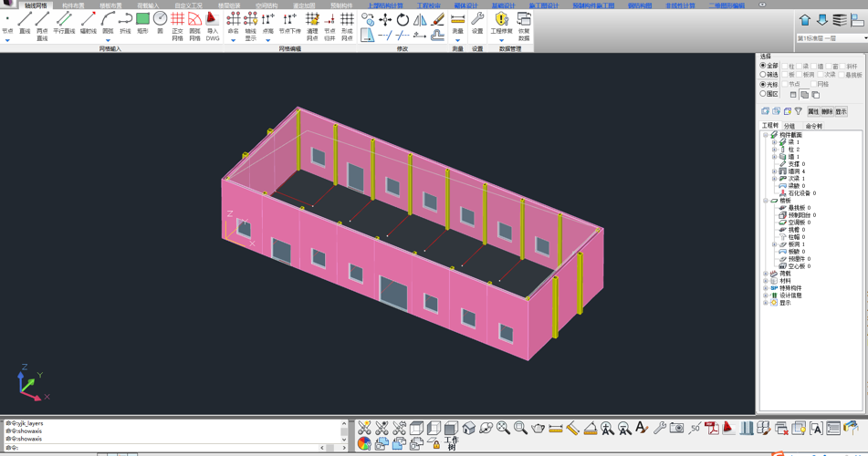
Task: Click the camera snapshot icon in bottom toolbar
Action: pos(676,427)
